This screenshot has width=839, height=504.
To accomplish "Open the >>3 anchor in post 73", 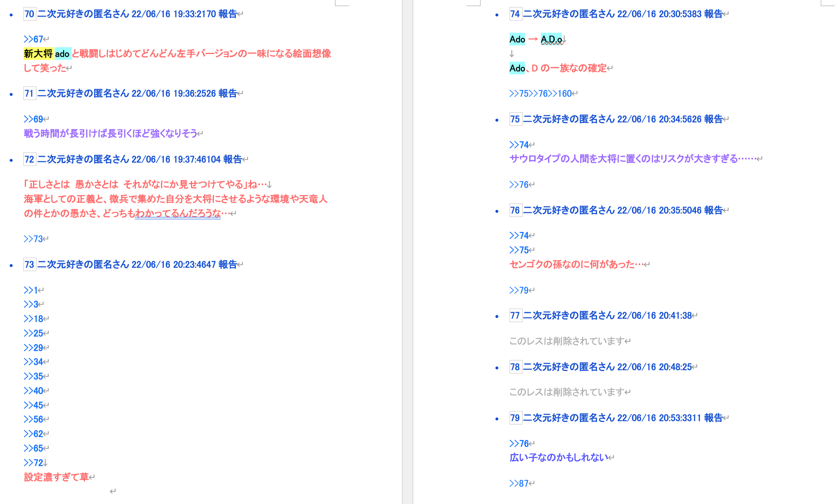I will [x=31, y=304].
